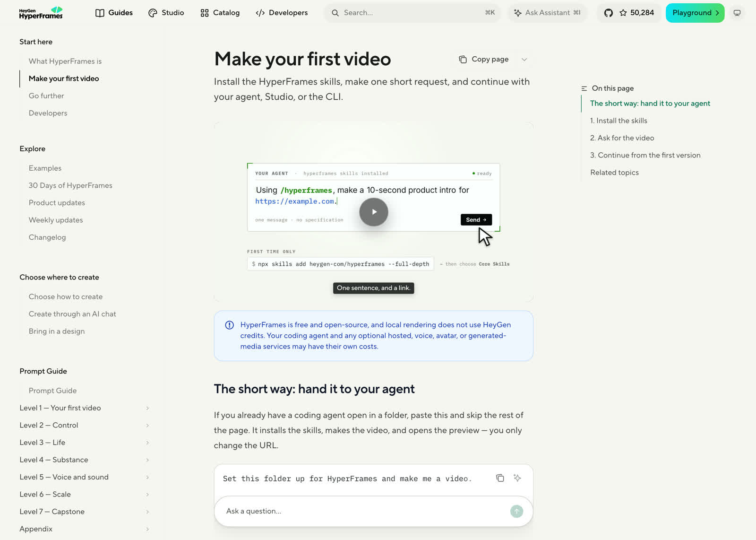Open the Changelog page

coord(47,237)
